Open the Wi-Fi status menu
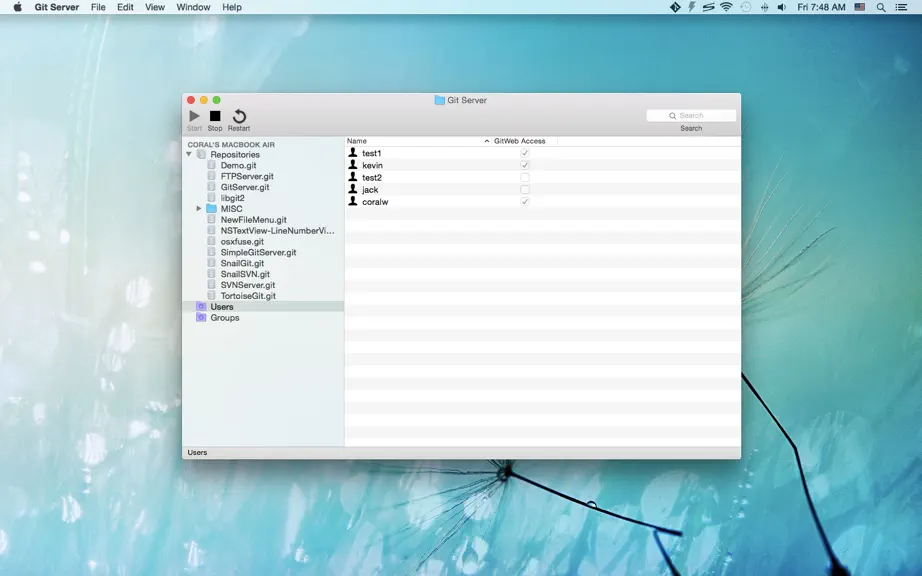This screenshot has width=922, height=576. (x=726, y=7)
